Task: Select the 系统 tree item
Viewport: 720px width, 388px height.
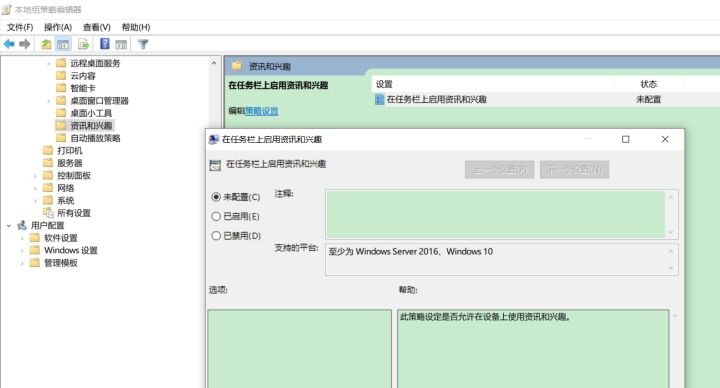Action: click(x=65, y=200)
